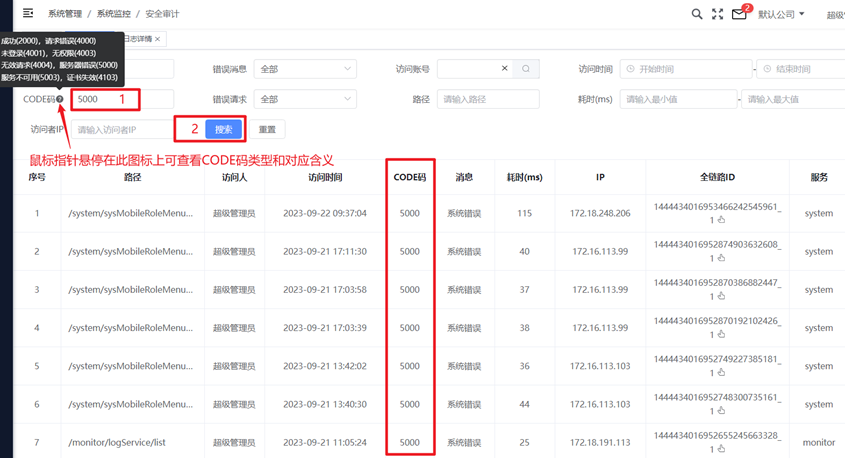Select timestamp 2023-09-21 13:42:02
Viewport: 845px width, 458px height.
(x=325, y=366)
